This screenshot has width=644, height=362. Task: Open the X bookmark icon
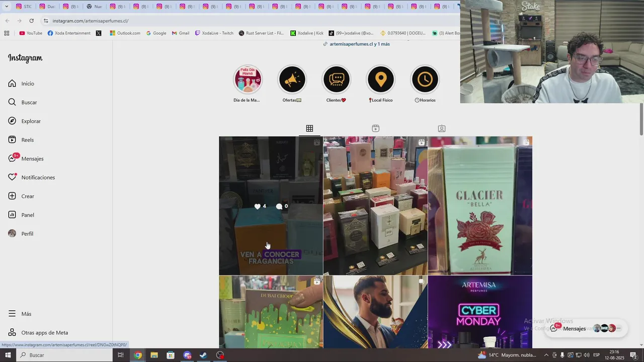tap(98, 33)
